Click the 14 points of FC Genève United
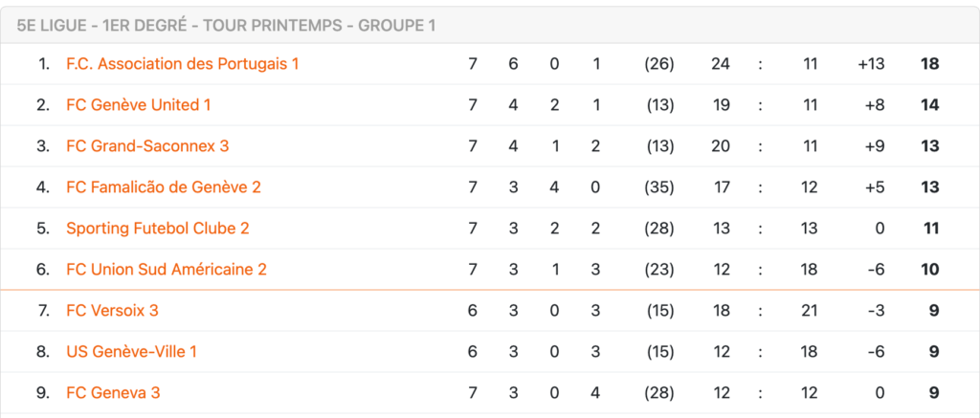This screenshot has width=980, height=418. 930,105
